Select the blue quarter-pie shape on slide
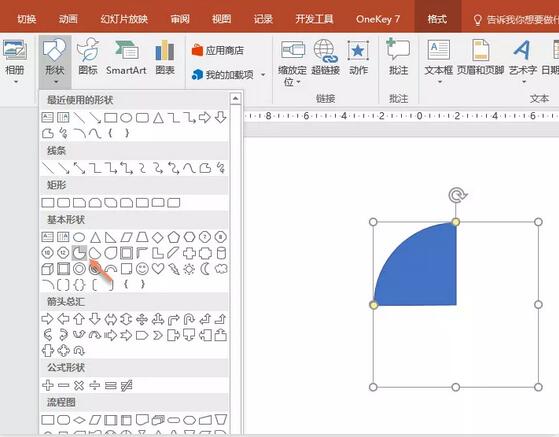This screenshot has height=437, width=559. pos(424,271)
